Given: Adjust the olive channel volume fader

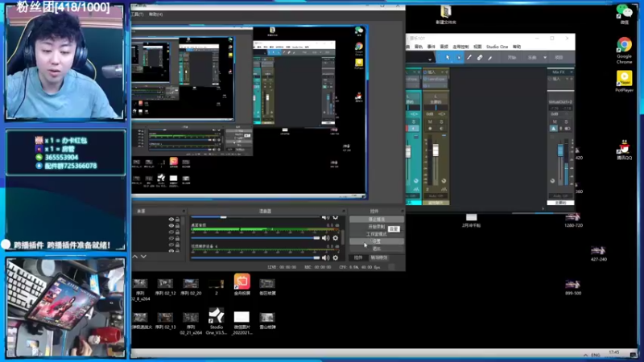Looking at the screenshot, I should 436,150.
